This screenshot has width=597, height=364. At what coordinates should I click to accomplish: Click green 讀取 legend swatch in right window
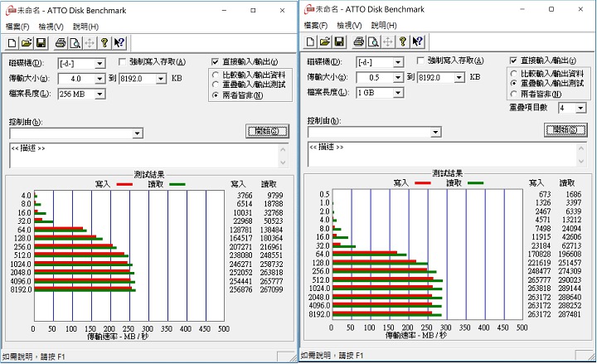(475, 183)
